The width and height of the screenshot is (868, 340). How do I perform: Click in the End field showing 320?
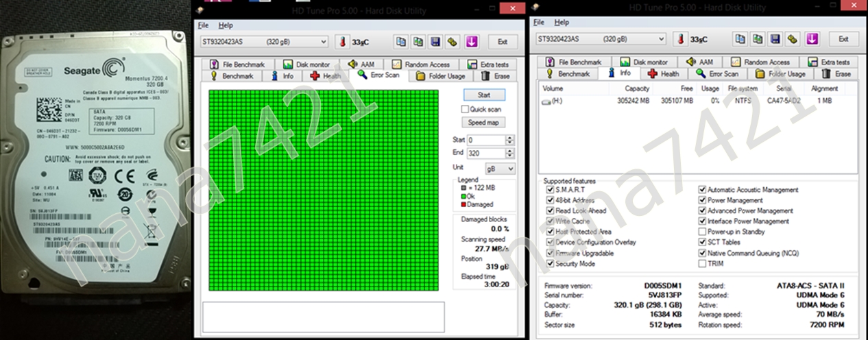pos(485,154)
